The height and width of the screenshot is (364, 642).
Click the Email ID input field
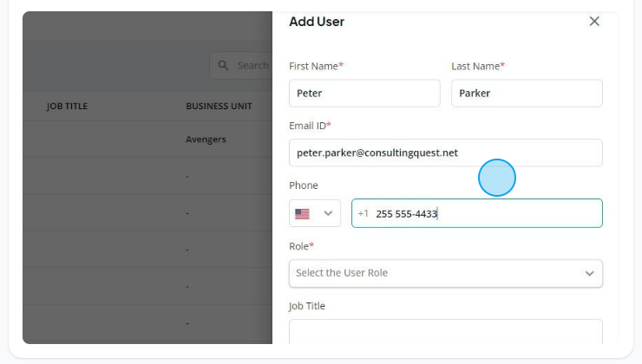[x=445, y=153]
